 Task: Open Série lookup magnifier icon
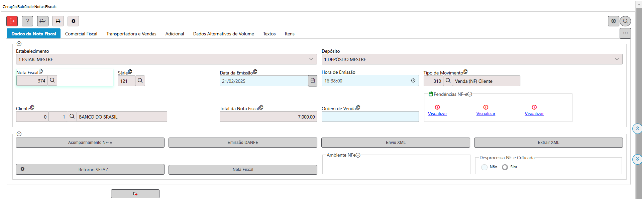click(140, 81)
